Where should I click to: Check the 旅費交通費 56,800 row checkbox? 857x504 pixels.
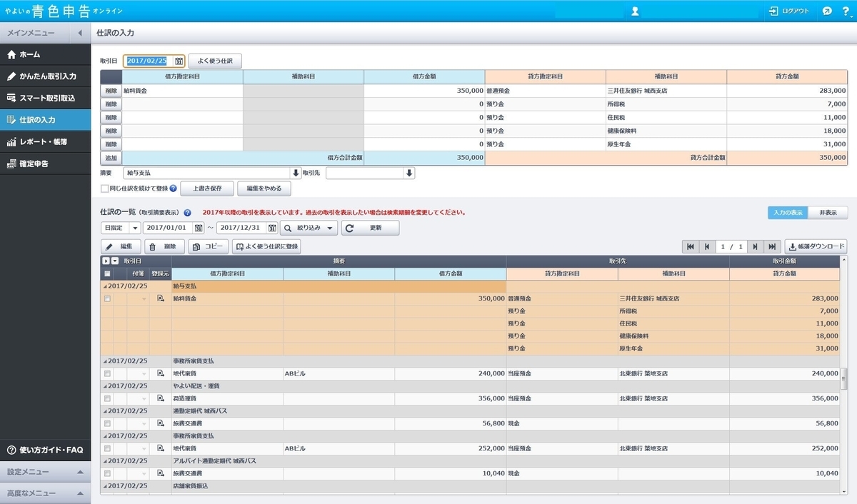tap(107, 423)
